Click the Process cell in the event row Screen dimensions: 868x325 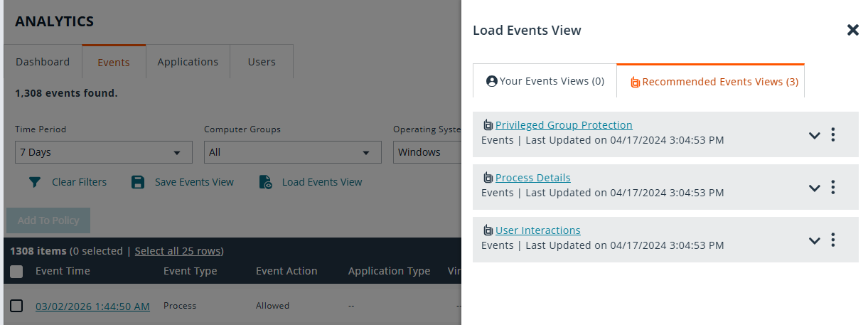tap(180, 306)
